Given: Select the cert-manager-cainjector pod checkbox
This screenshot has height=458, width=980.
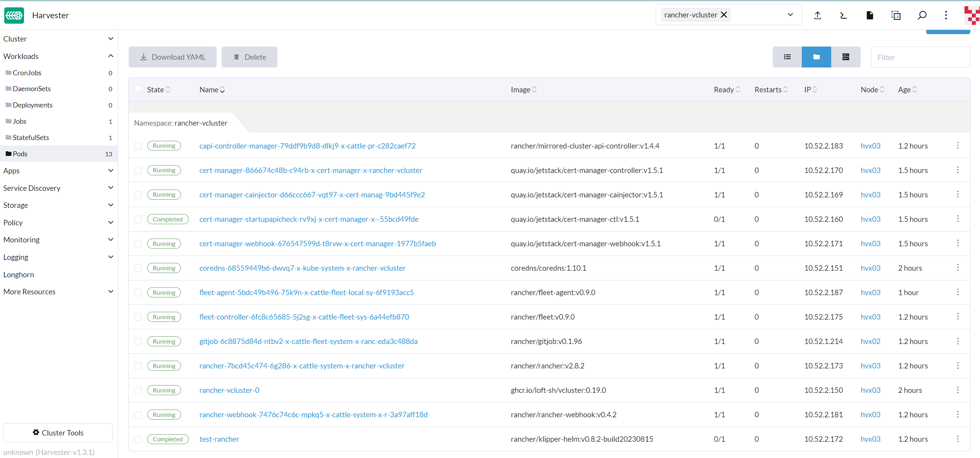Looking at the screenshot, I should tap(138, 195).
